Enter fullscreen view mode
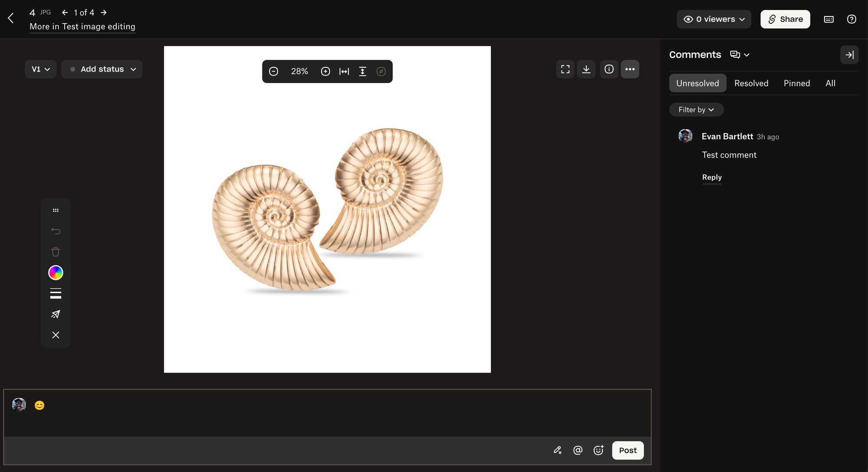The image size is (868, 472). point(566,69)
